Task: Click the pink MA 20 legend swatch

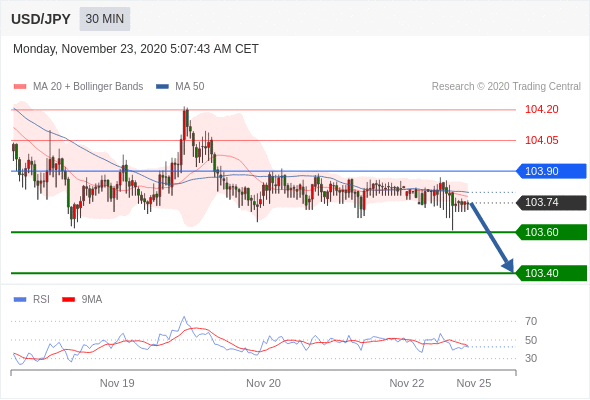Action: (20, 87)
